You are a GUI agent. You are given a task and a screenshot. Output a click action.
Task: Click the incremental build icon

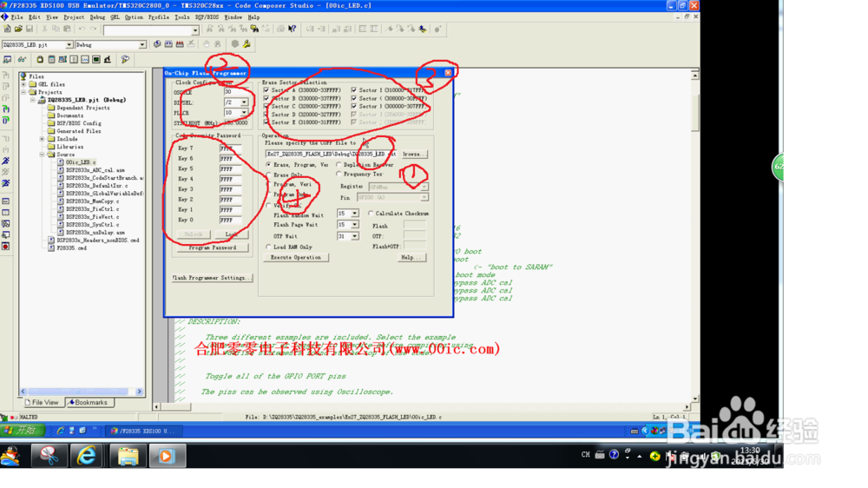click(x=168, y=43)
